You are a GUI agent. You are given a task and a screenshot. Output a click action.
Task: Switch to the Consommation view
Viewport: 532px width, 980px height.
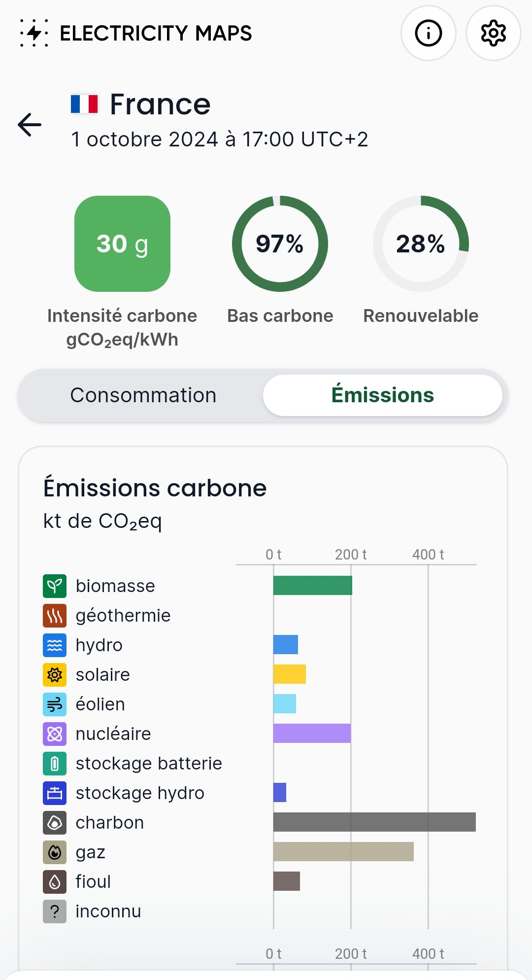pyautogui.click(x=143, y=395)
